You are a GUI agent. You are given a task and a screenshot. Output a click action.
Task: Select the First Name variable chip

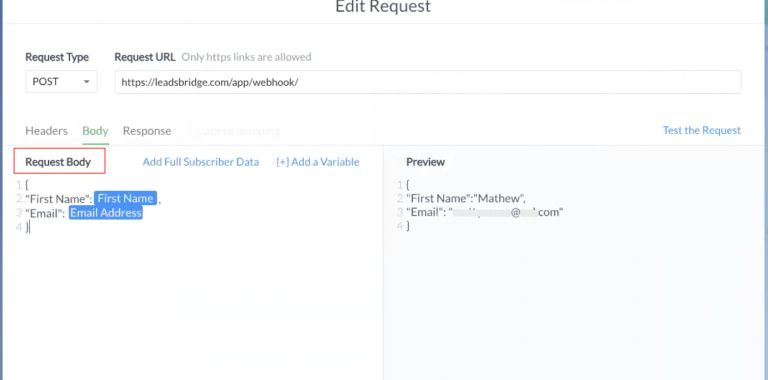pos(125,198)
